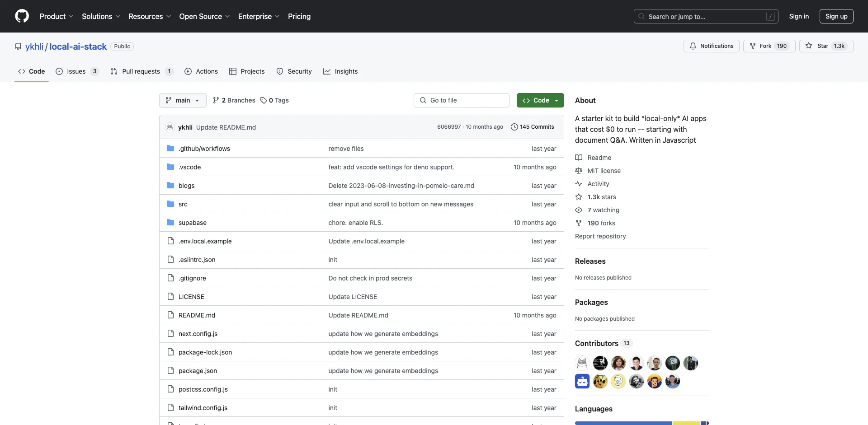The width and height of the screenshot is (868, 425).
Task: Open the Pricing link in header
Action: click(299, 16)
